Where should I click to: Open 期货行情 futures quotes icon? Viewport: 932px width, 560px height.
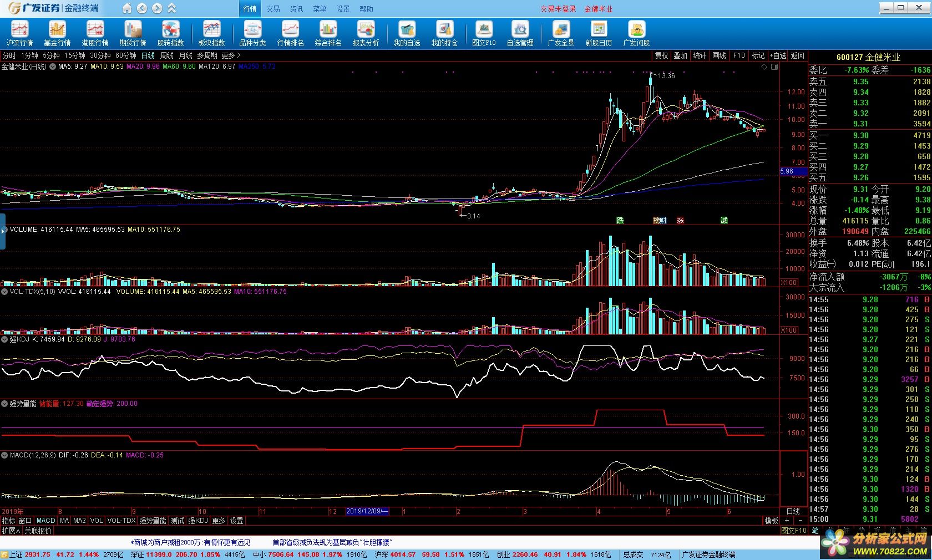click(x=133, y=33)
